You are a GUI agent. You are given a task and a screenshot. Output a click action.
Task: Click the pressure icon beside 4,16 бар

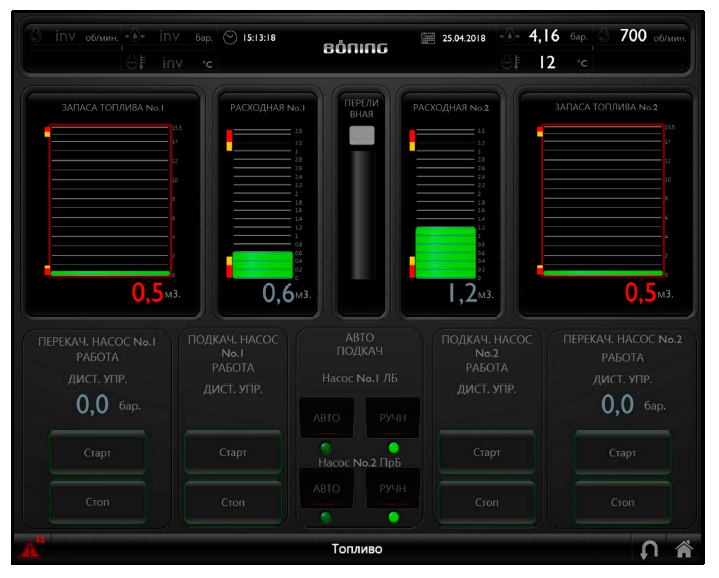[x=510, y=37]
